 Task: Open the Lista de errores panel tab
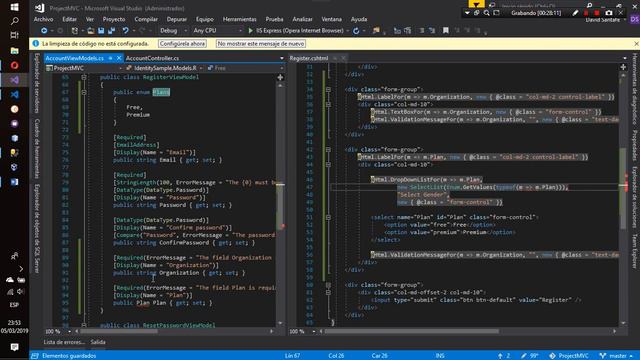pyautogui.click(x=64, y=342)
